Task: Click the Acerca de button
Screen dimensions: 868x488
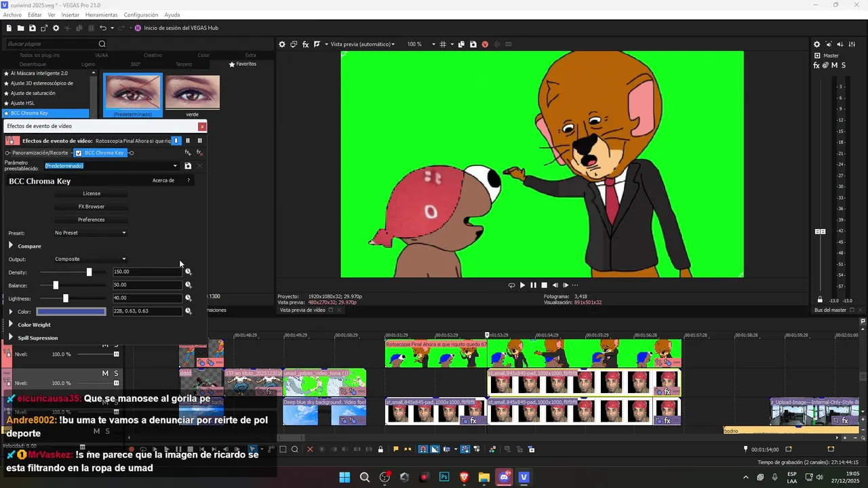Action: (x=163, y=180)
